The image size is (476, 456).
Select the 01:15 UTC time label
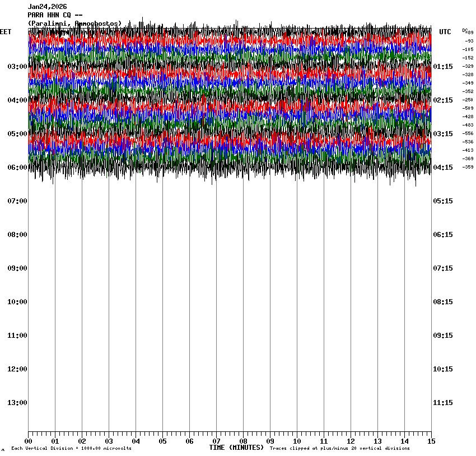click(443, 67)
